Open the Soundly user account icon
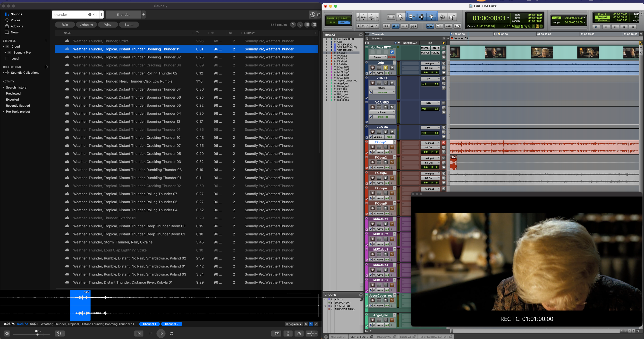The height and width of the screenshot is (339, 644). (312, 15)
